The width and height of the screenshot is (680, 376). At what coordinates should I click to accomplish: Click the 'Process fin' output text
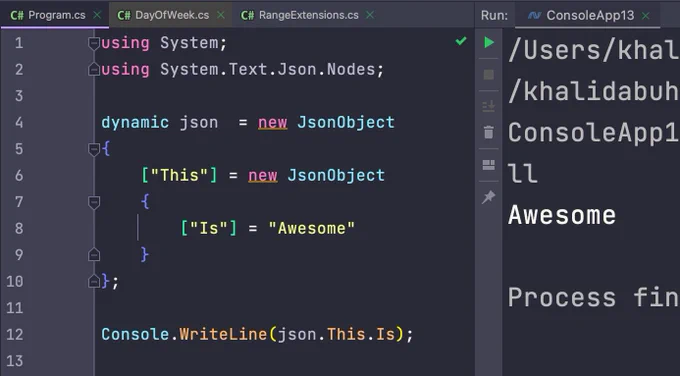593,298
